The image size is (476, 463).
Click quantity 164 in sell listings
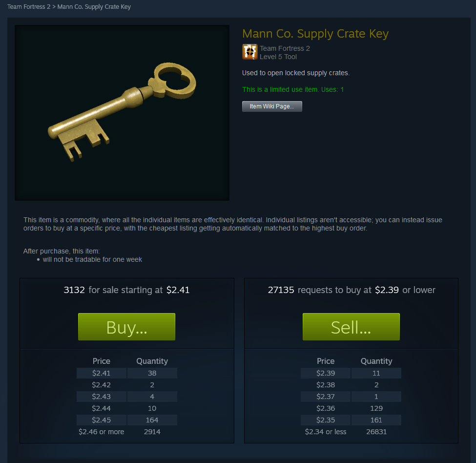152,420
